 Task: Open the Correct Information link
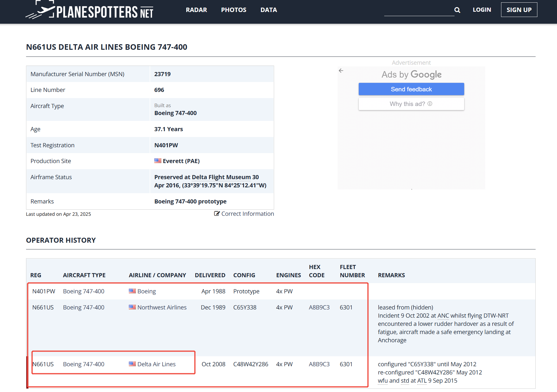(247, 214)
